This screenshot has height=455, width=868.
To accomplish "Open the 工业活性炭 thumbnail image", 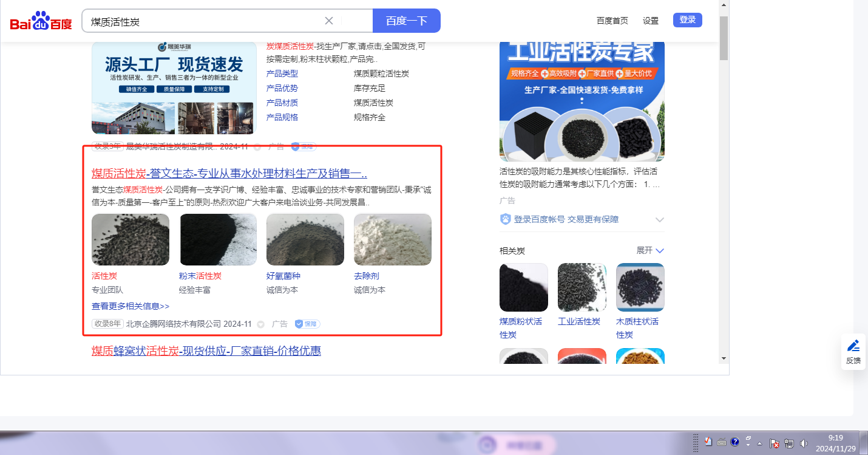I will click(582, 287).
